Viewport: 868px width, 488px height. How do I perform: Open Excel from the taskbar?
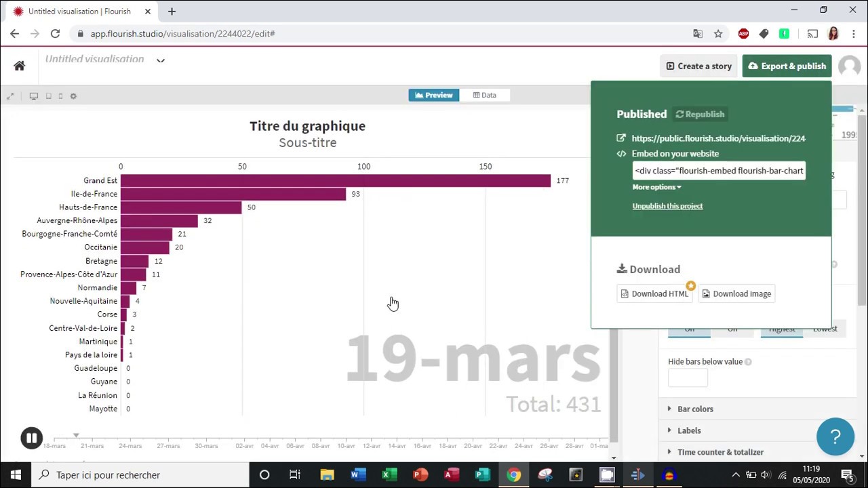point(389,474)
